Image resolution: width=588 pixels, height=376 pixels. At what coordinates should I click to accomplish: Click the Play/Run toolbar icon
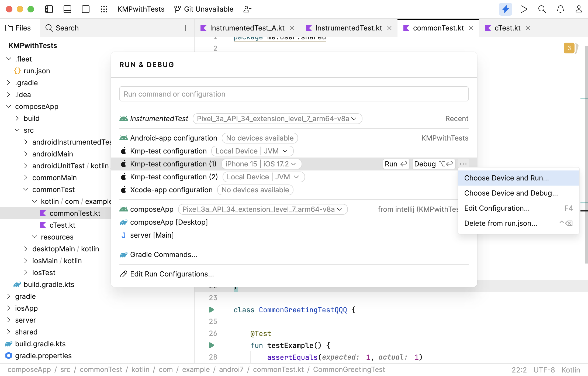point(524,9)
